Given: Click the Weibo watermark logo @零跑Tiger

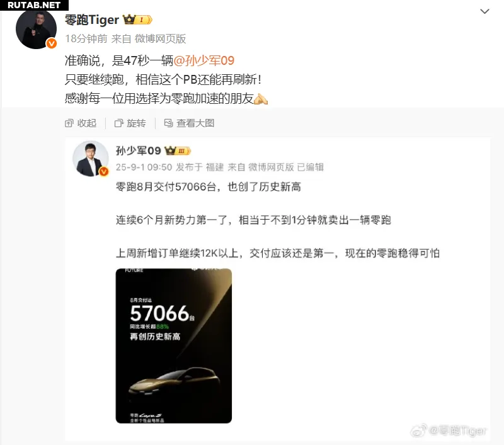Looking at the screenshot, I should (449, 431).
